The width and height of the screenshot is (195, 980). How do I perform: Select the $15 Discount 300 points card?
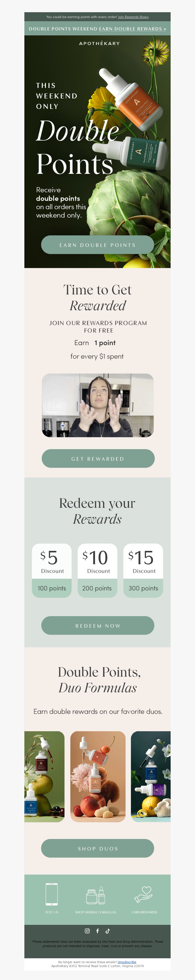[x=143, y=570]
